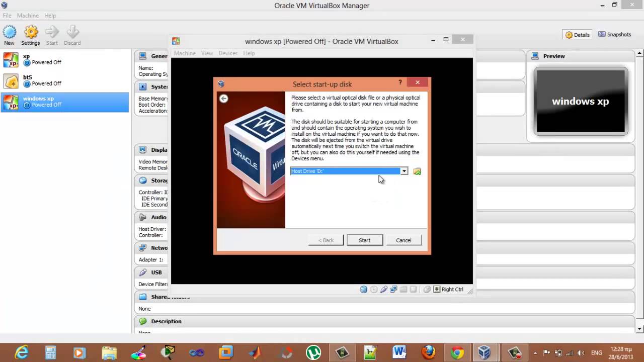Open Settings in the VirtualBox Manager toolbar
This screenshot has width=644, height=362.
[31, 36]
